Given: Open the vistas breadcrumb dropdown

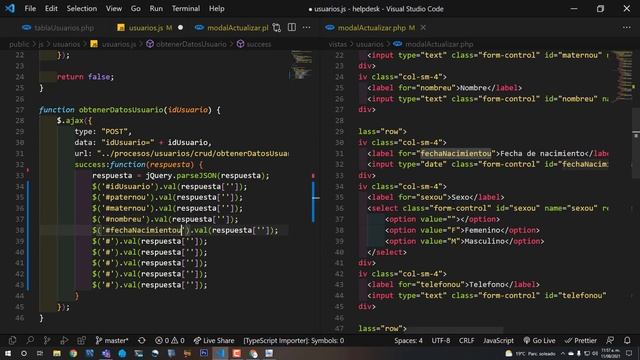Looking at the screenshot, I should (x=338, y=44).
